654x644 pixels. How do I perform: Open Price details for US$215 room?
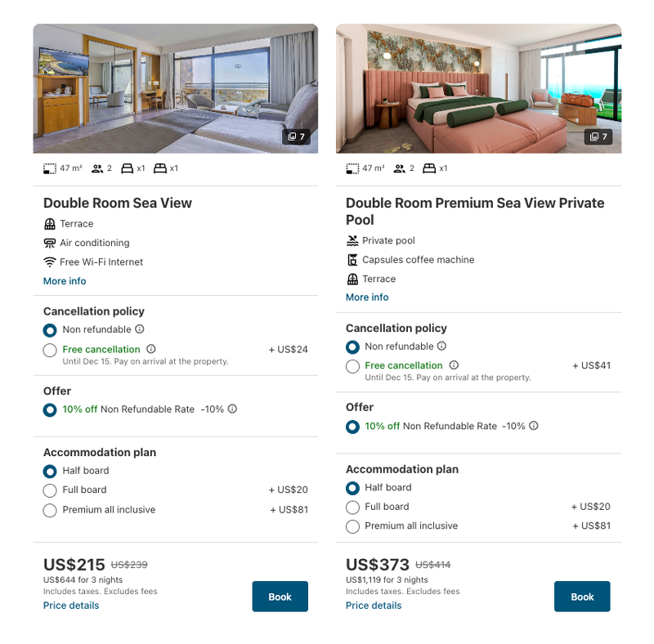click(71, 606)
